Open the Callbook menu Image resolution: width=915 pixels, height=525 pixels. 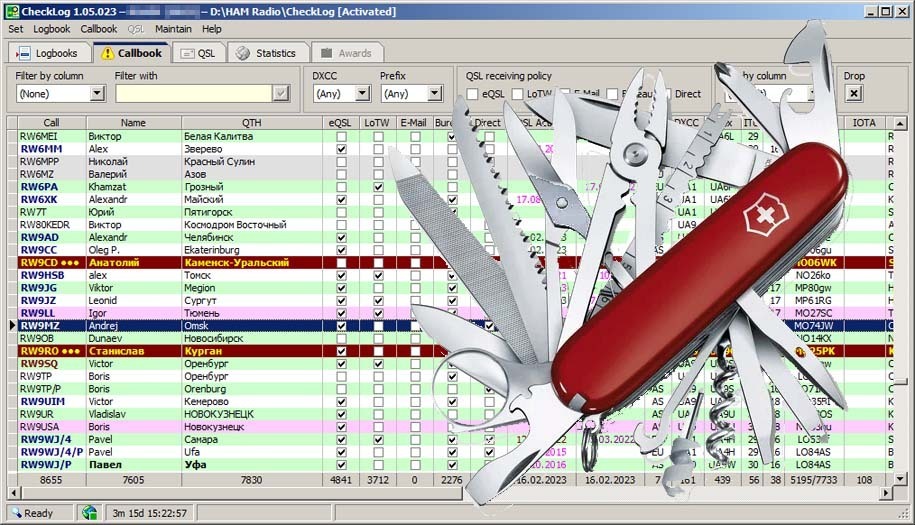pyautogui.click(x=99, y=29)
